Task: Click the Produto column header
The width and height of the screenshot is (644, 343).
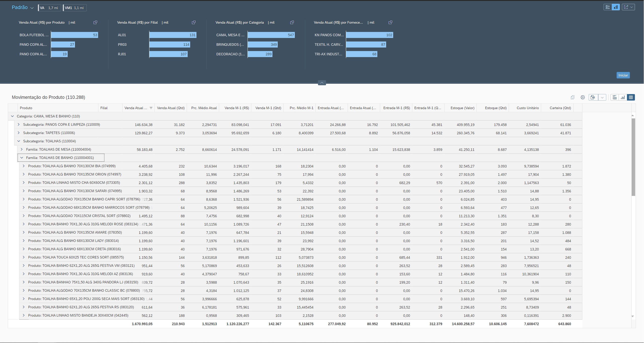Action: 58,108
